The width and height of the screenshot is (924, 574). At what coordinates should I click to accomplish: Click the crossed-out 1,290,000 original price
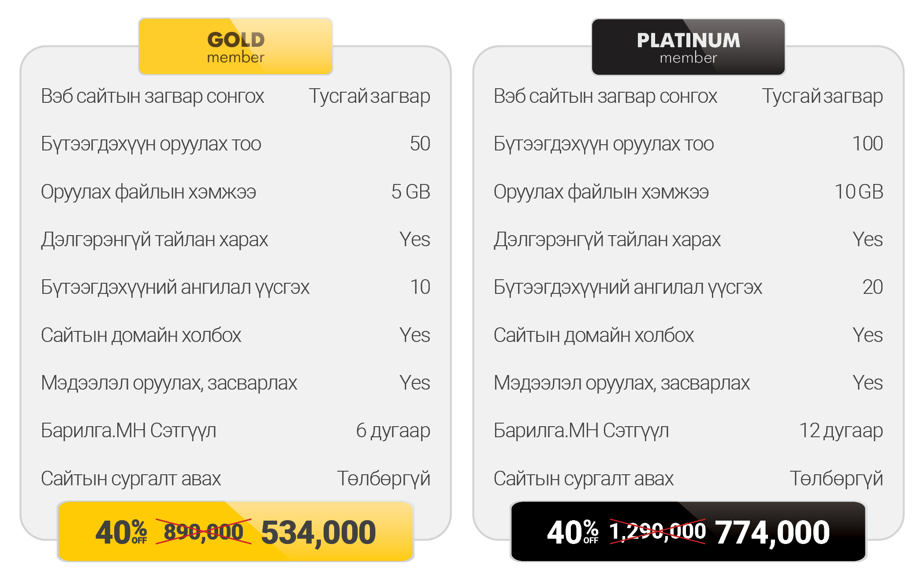point(657,531)
